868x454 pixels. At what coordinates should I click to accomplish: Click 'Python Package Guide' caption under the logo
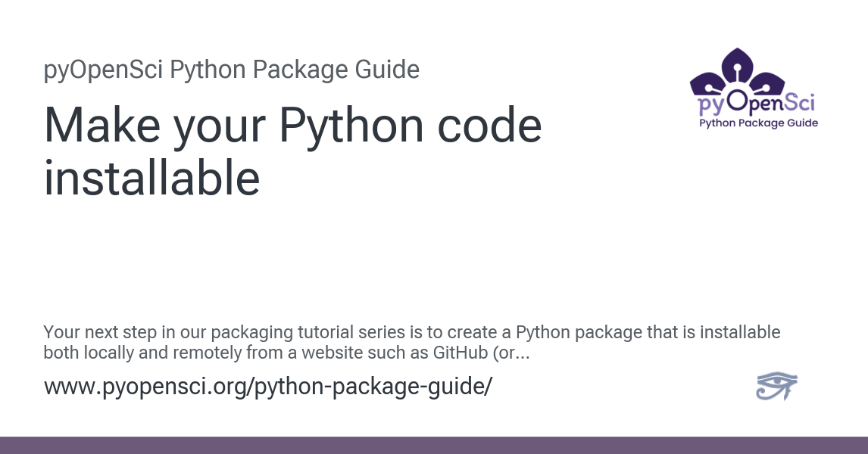tap(758, 123)
